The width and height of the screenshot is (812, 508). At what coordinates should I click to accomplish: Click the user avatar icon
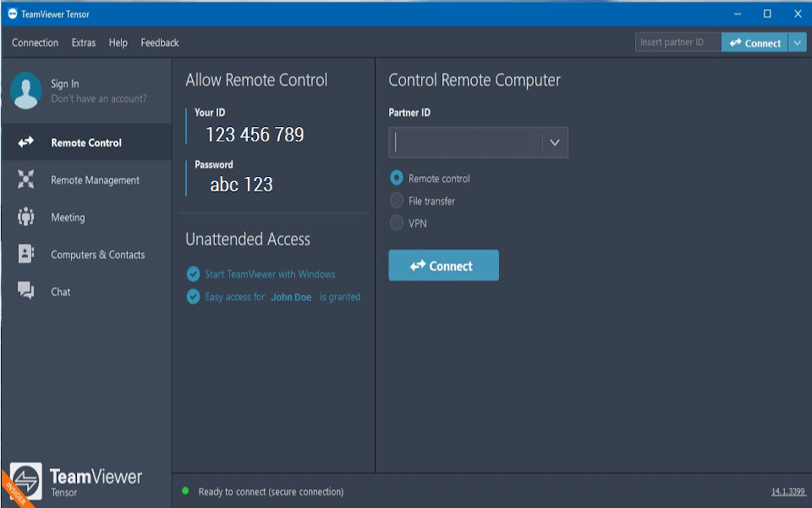point(25,91)
